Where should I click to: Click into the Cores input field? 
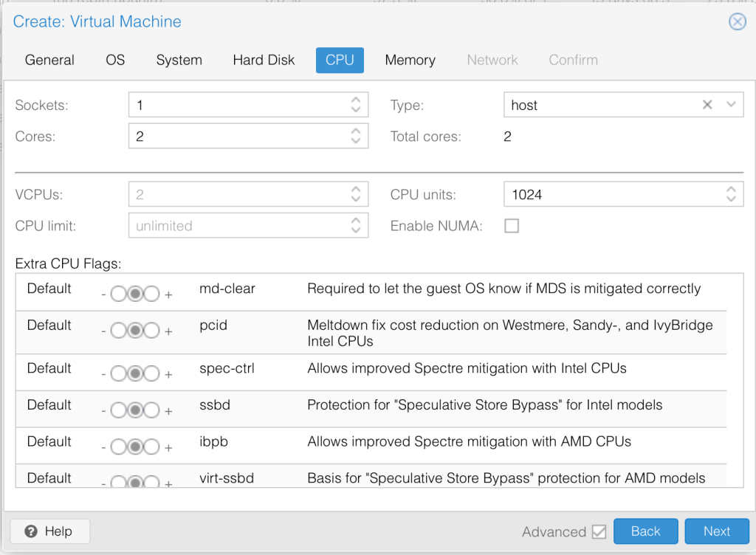tap(236, 137)
